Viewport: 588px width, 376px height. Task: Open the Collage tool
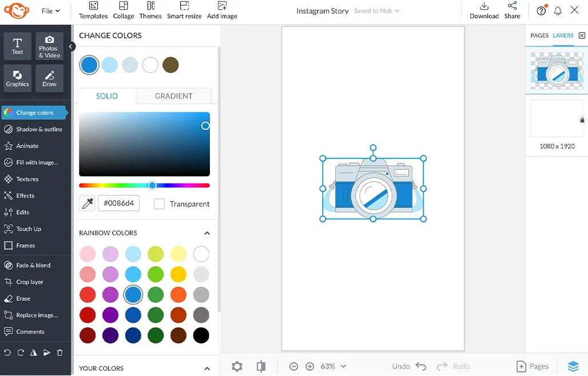click(124, 10)
